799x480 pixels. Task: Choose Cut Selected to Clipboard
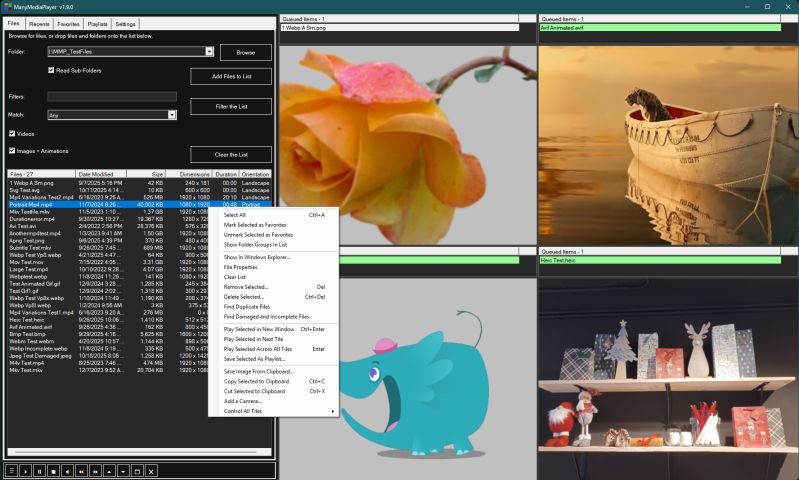[274, 391]
